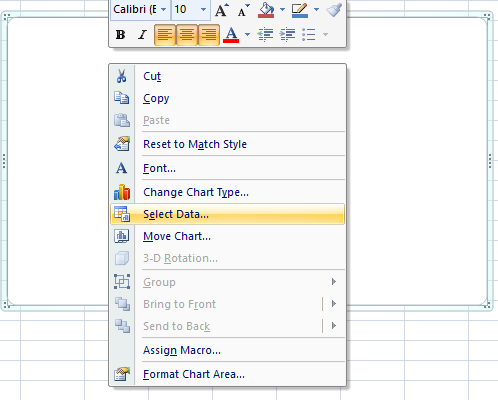Click the Shape Fill paint bucket icon
The height and width of the screenshot is (400, 498).
266,10
